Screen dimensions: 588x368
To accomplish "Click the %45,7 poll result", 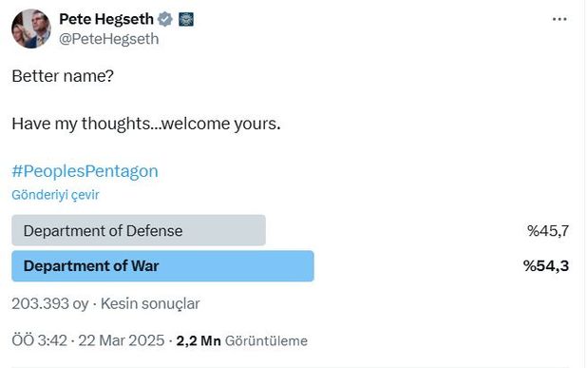I will 548,230.
